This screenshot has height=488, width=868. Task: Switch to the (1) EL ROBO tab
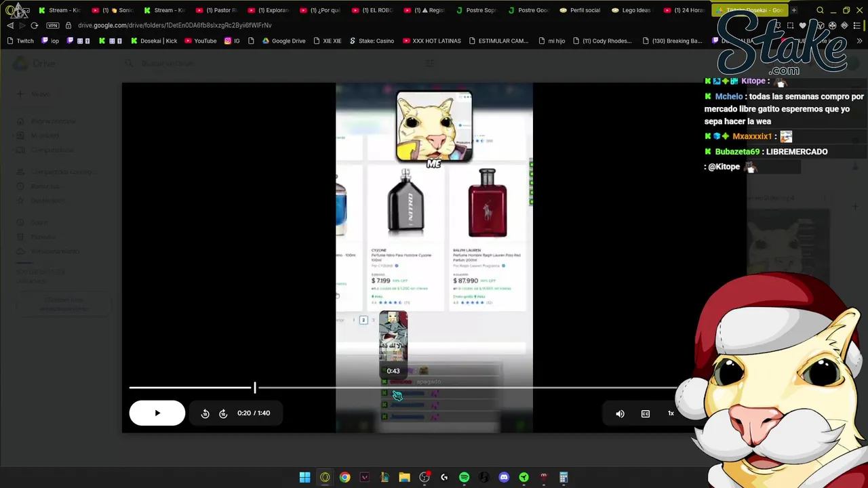pyautogui.click(x=372, y=10)
